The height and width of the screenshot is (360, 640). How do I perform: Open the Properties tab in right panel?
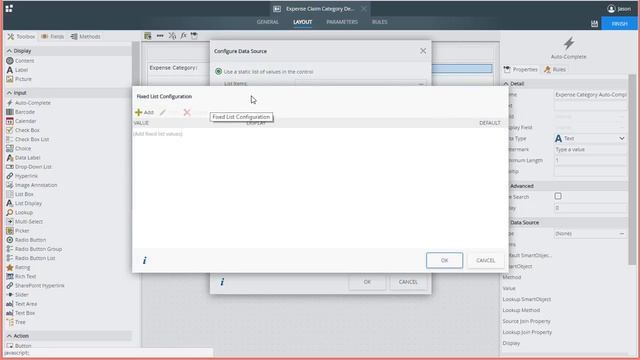click(x=521, y=69)
